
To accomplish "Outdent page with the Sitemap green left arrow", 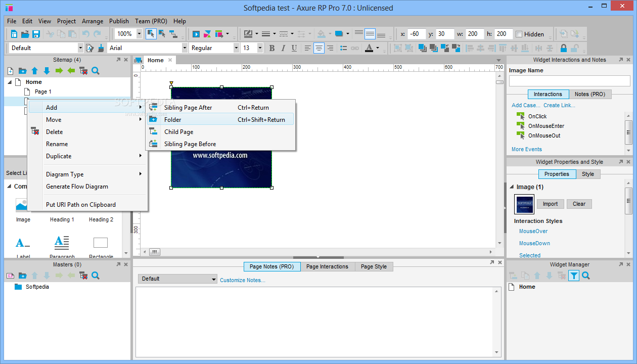I will click(x=71, y=71).
